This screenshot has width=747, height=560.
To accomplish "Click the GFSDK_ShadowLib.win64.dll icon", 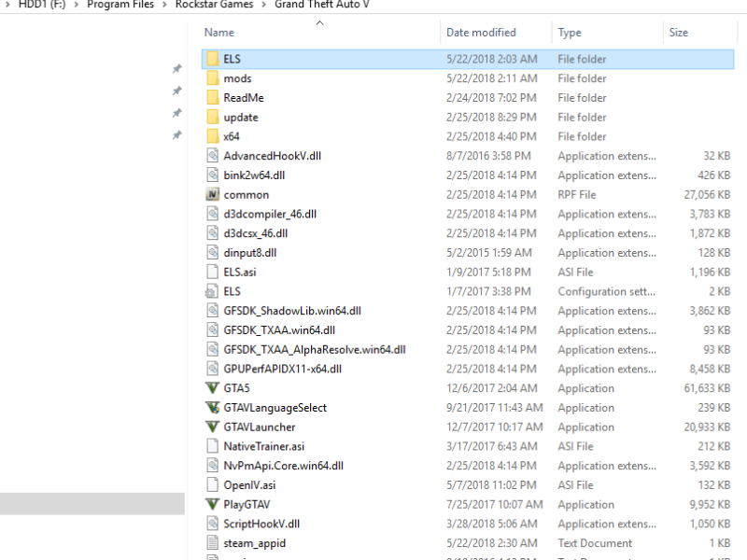I will click(x=213, y=311).
